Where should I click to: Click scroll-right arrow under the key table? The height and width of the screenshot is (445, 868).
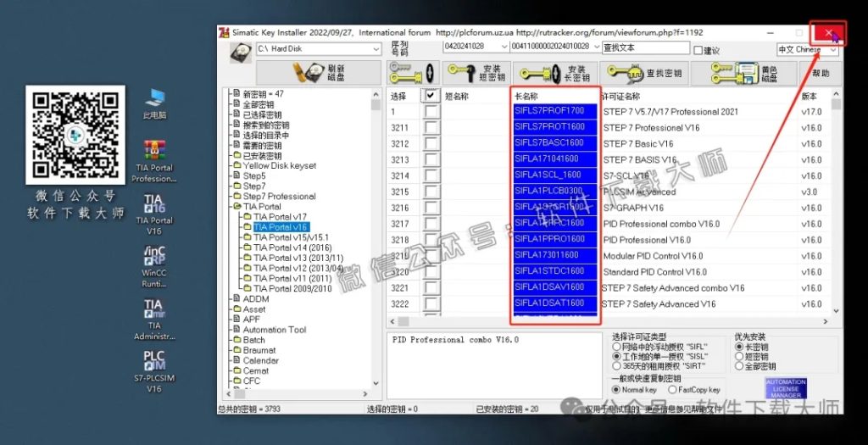point(825,321)
